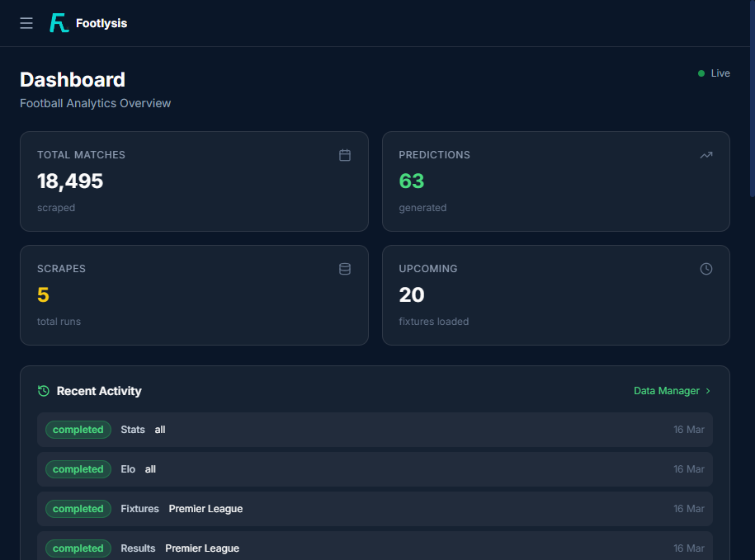Click the completed badge on Elo row
The width and height of the screenshot is (755, 560).
(x=78, y=469)
